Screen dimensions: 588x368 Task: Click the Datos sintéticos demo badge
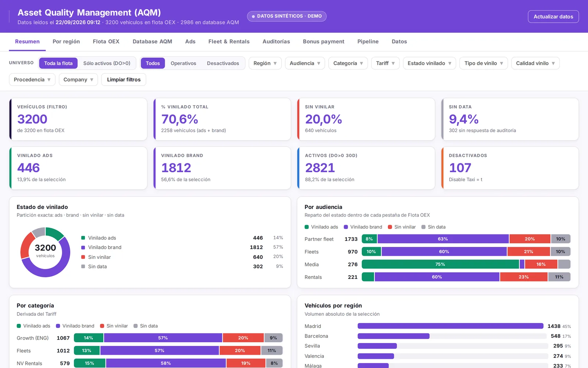tap(287, 16)
